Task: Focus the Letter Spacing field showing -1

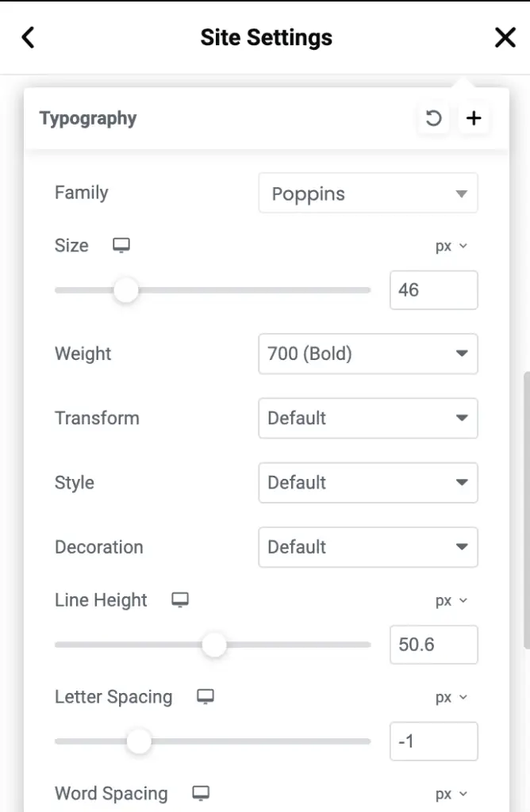Action: pos(434,741)
